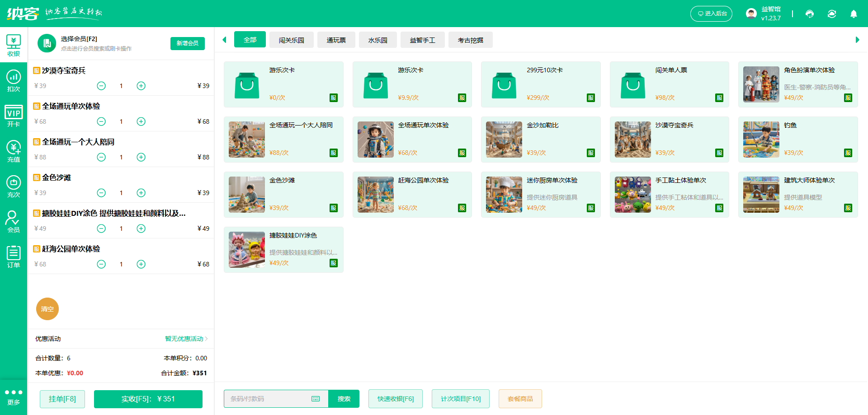
Task: Open the 充次 sidebar icon
Action: 14,186
